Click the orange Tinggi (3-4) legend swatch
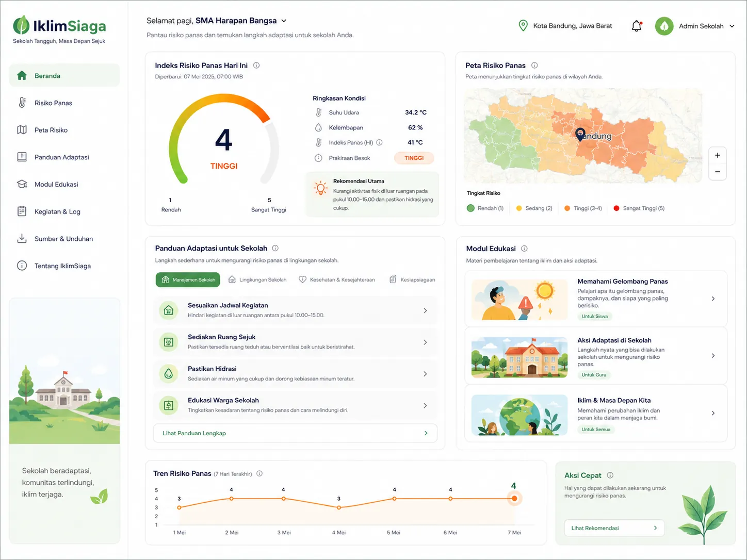This screenshot has height=560, width=747. tap(567, 208)
